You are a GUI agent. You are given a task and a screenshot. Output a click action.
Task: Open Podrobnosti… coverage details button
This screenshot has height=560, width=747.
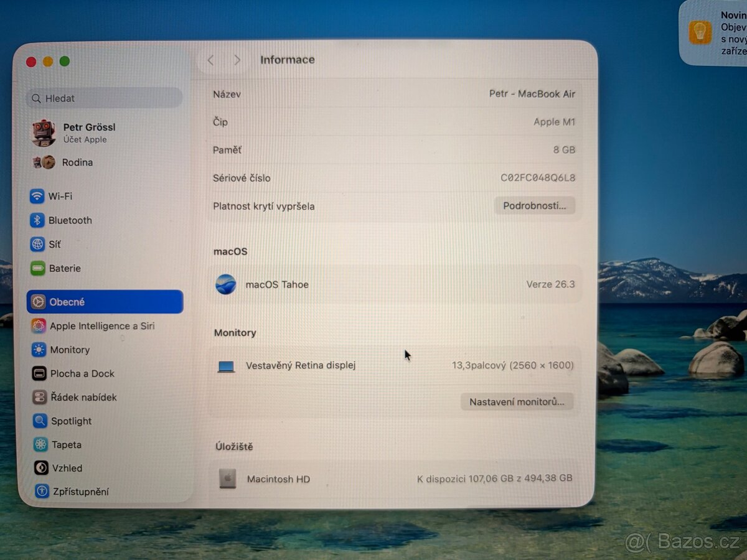point(535,205)
